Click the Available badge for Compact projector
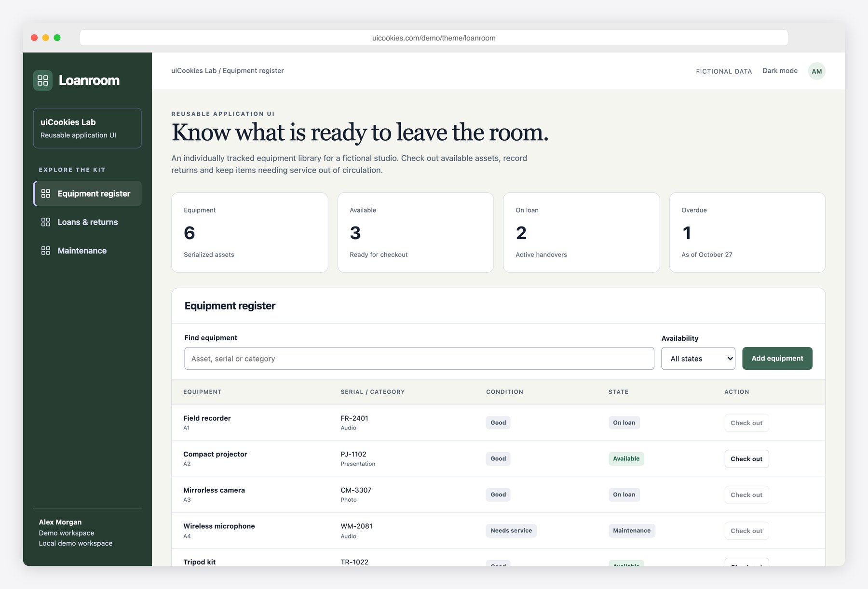The image size is (868, 589). tap(626, 459)
